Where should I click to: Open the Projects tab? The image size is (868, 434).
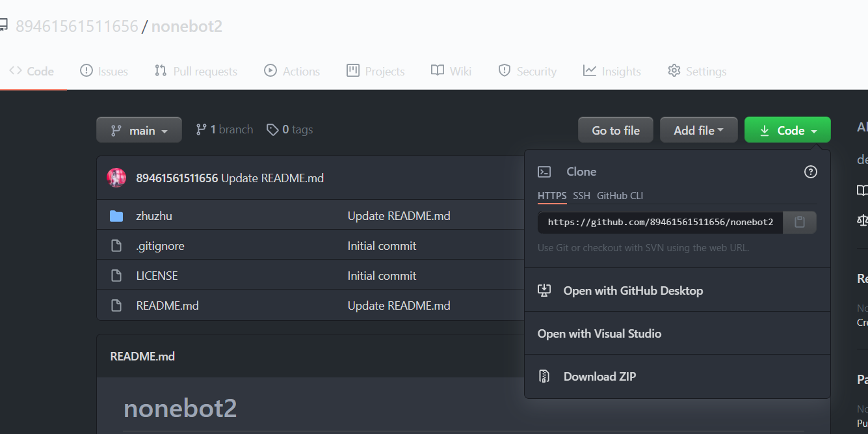point(376,71)
